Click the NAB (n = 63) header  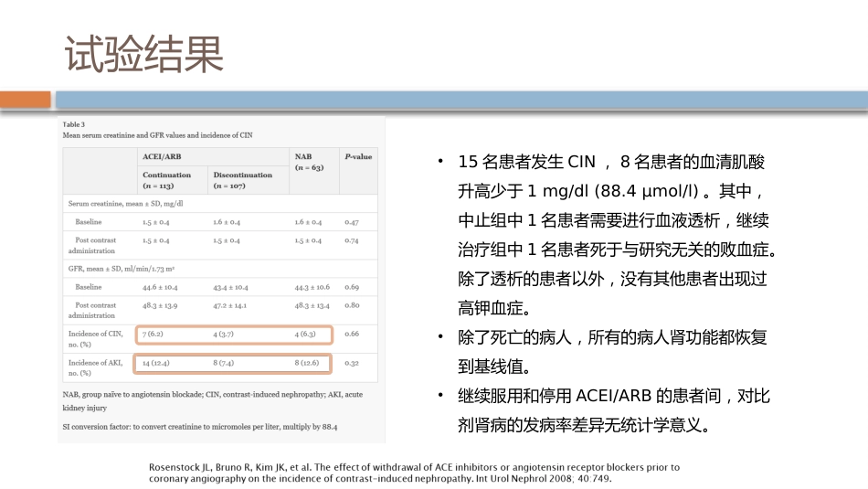309,163
